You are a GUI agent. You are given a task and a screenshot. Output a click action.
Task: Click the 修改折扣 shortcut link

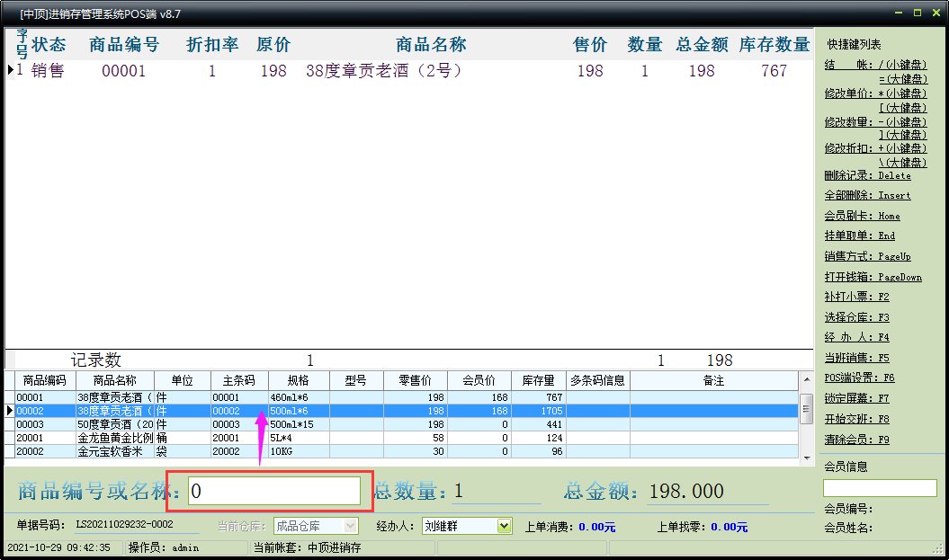[x=875, y=148]
